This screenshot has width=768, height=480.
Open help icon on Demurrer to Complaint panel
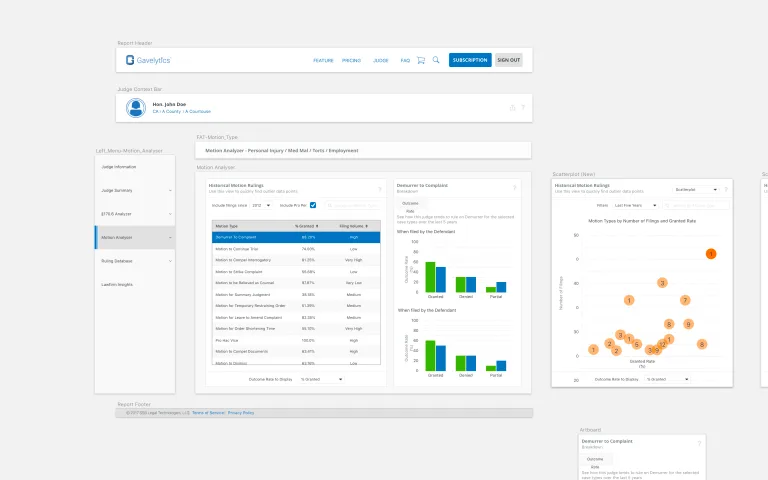click(x=515, y=188)
